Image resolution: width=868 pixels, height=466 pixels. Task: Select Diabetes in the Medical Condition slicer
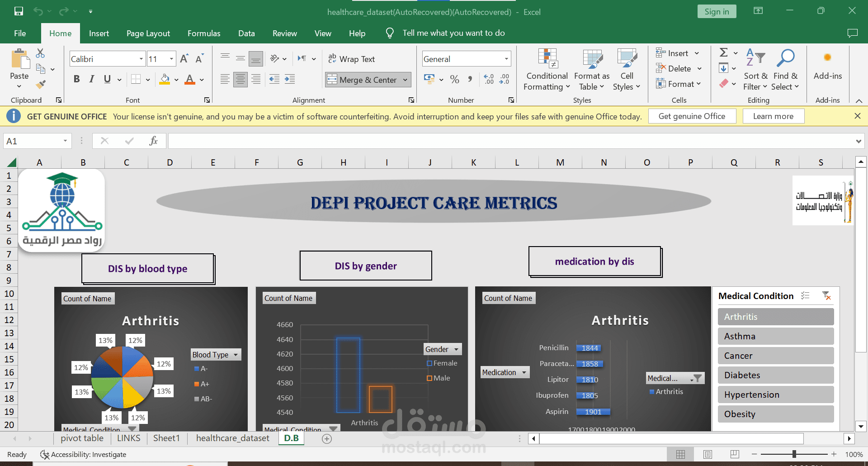776,375
